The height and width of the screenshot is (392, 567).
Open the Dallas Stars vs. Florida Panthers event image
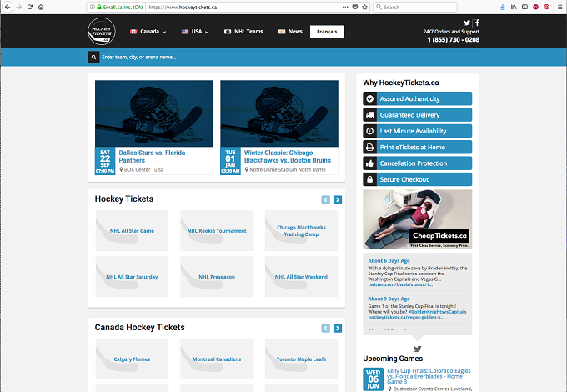[x=154, y=113]
